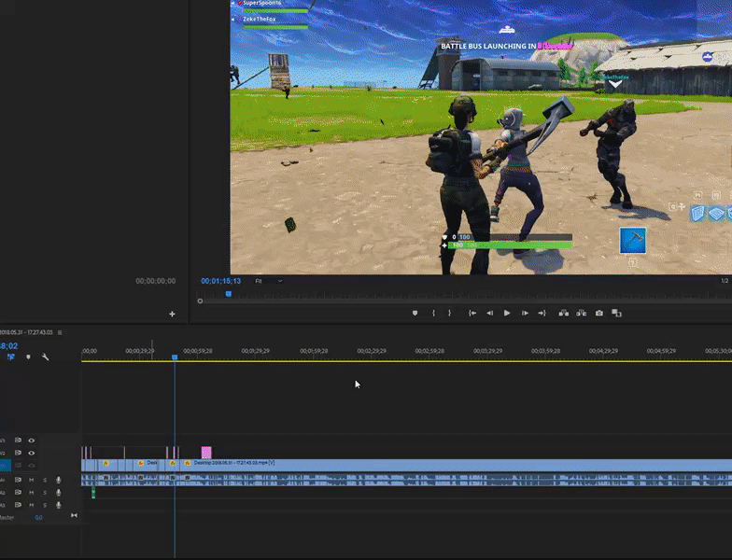Open timeline display settings with the wrench icon
The height and width of the screenshot is (560, 732).
pyautogui.click(x=45, y=357)
